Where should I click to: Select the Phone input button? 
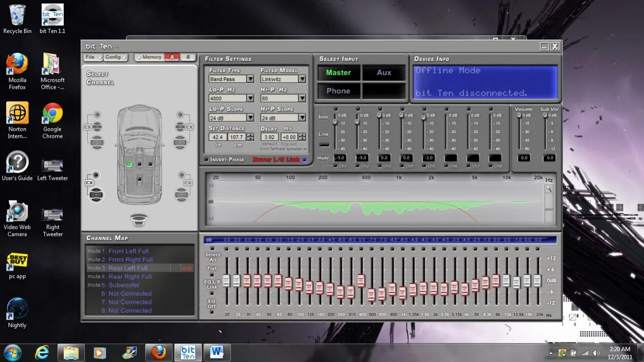(x=338, y=91)
